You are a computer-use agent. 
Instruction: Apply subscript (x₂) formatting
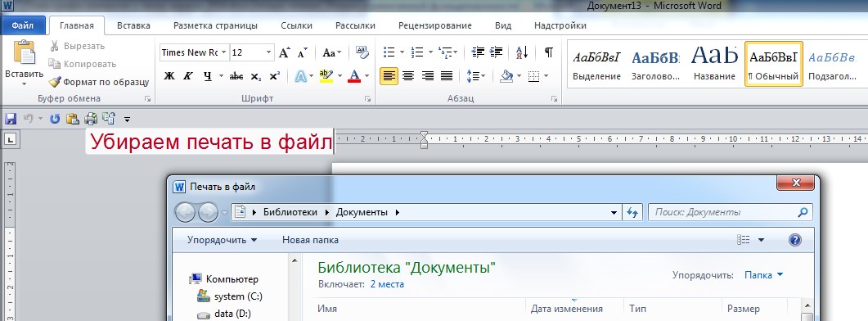[x=256, y=76]
